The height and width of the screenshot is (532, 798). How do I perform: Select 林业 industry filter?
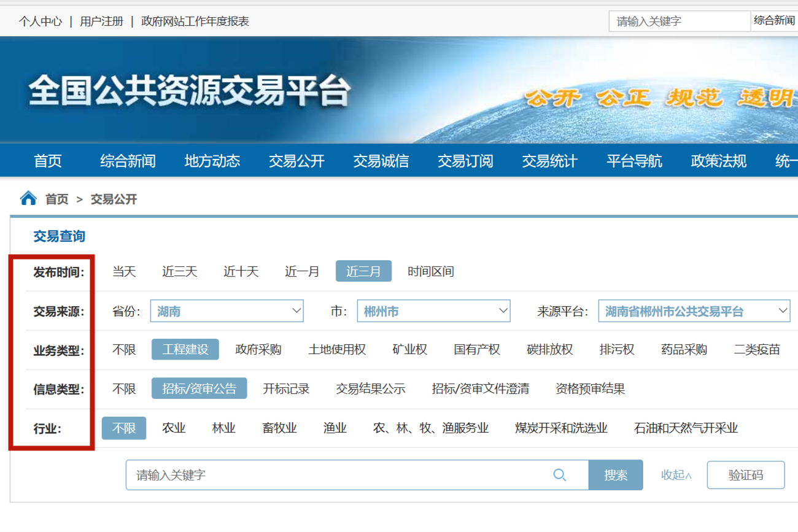coord(224,428)
